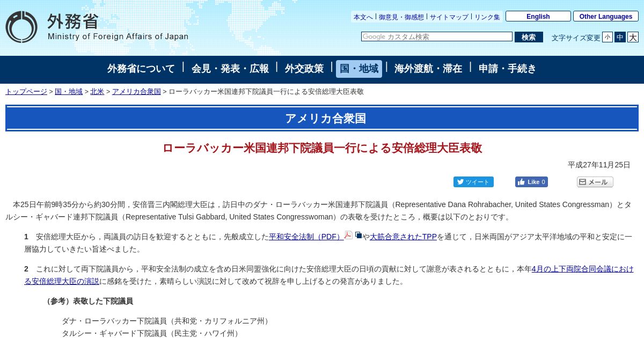Set text size to small (小)
Image resolution: width=644 pixels, height=338 pixels.
tap(607, 37)
